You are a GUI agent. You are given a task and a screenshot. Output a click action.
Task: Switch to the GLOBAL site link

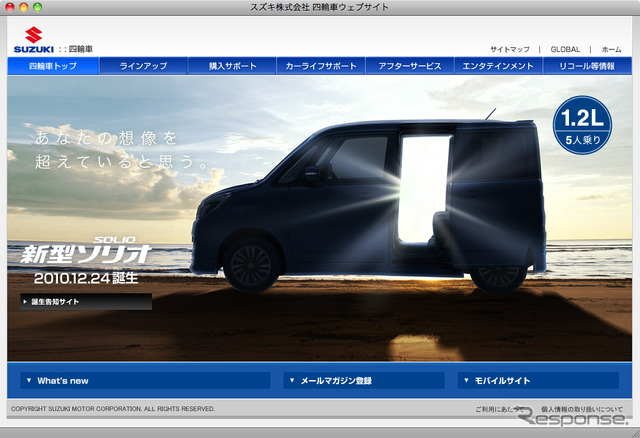tap(565, 49)
